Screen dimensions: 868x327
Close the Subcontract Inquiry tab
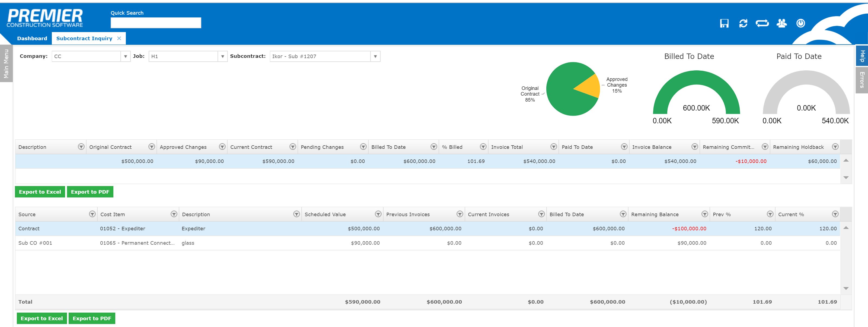click(x=119, y=39)
